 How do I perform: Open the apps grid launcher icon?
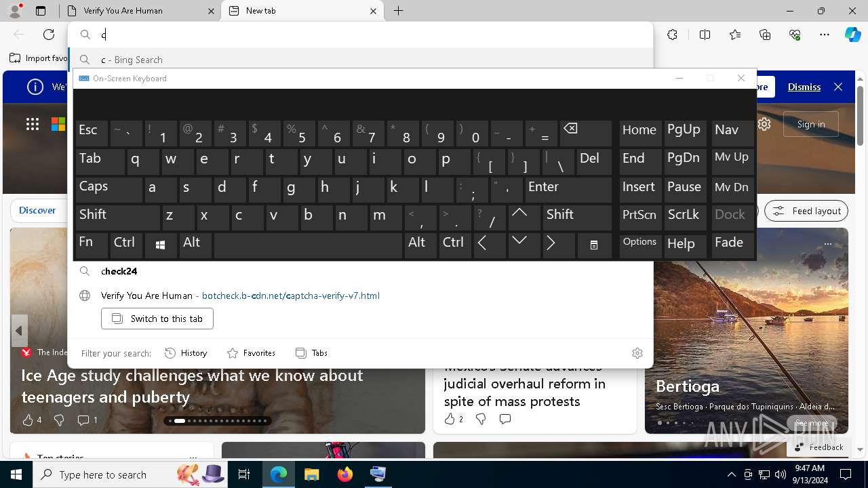click(33, 124)
